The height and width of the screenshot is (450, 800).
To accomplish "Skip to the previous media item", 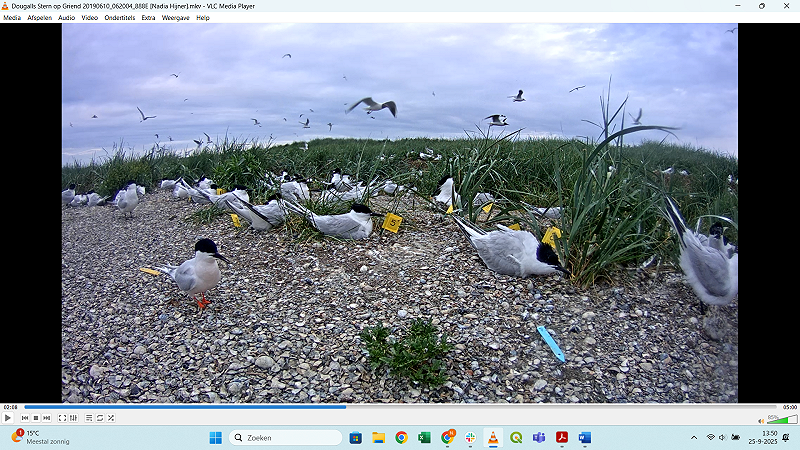I will pos(24,418).
